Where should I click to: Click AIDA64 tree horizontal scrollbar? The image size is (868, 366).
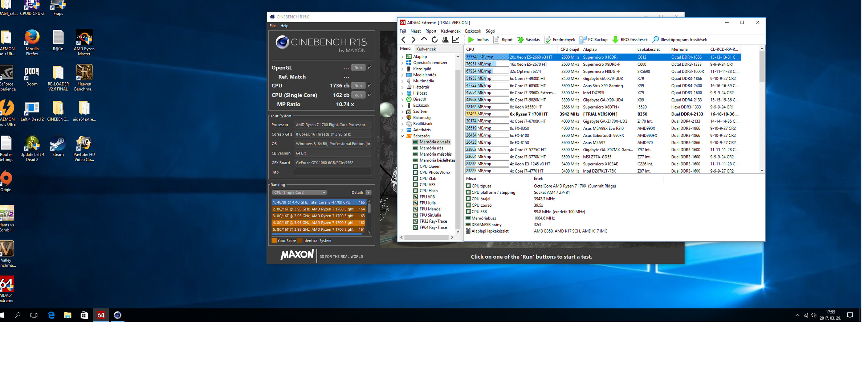point(427,237)
